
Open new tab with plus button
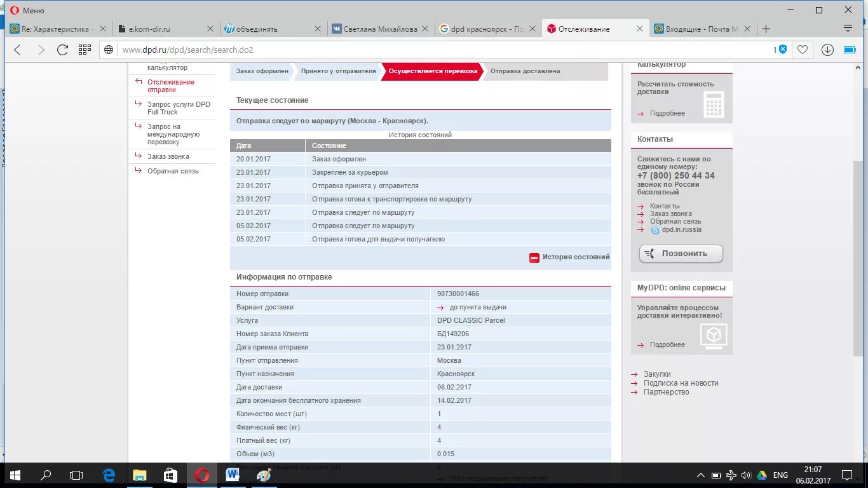766,29
